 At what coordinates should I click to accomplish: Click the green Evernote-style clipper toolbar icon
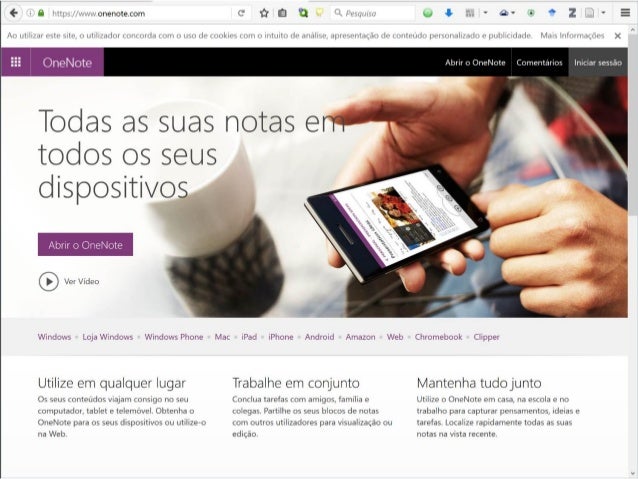tap(303, 13)
